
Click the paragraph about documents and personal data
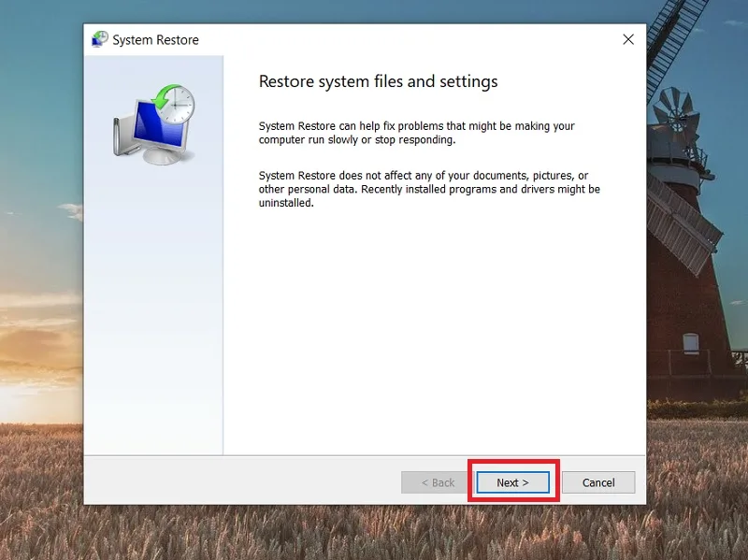(x=429, y=189)
